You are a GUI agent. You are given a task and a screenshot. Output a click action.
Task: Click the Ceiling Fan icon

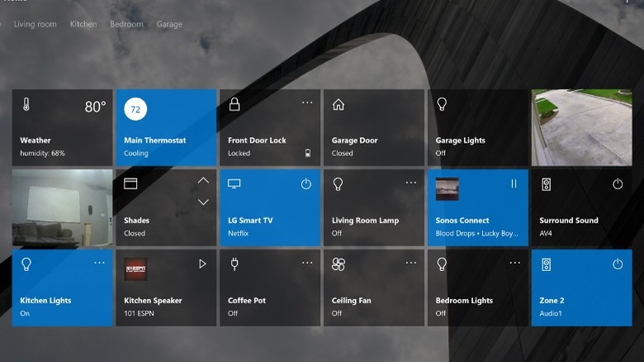(339, 264)
